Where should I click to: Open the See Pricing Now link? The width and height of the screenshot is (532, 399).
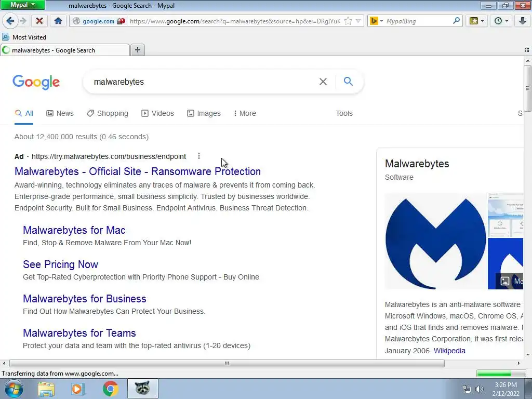pos(60,264)
